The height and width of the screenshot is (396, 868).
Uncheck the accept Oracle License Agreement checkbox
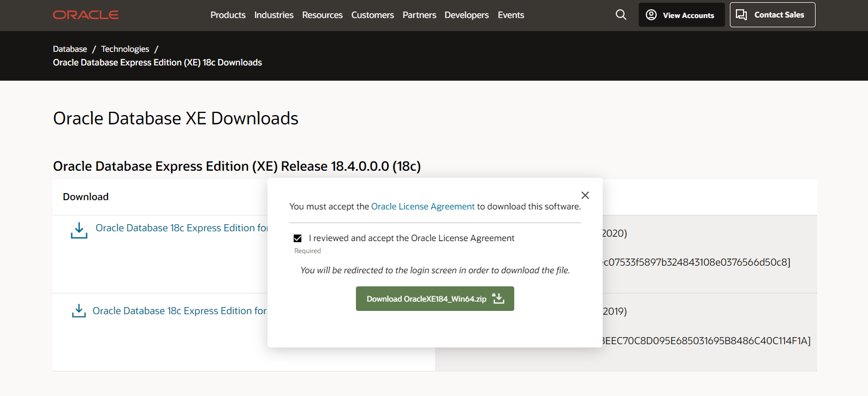pos(298,238)
